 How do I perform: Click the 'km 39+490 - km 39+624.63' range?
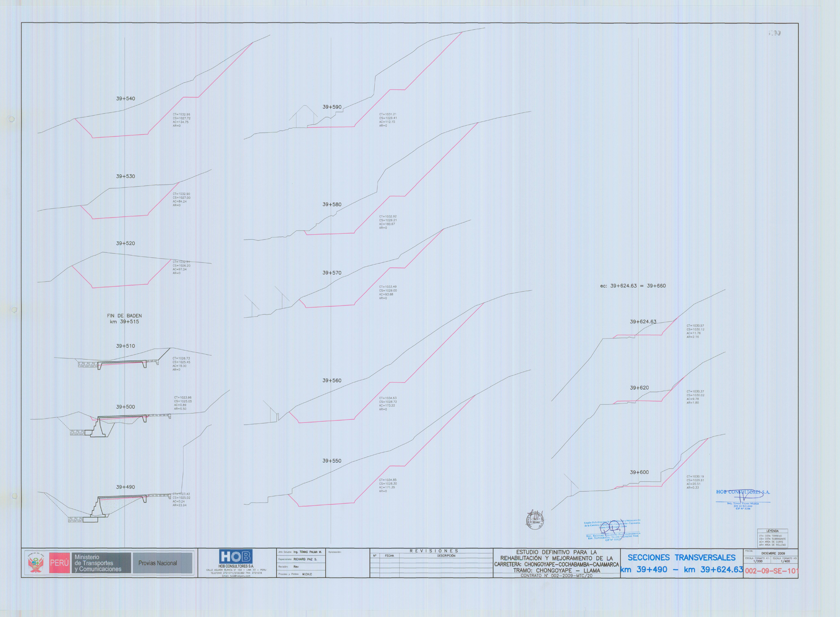tap(682, 570)
